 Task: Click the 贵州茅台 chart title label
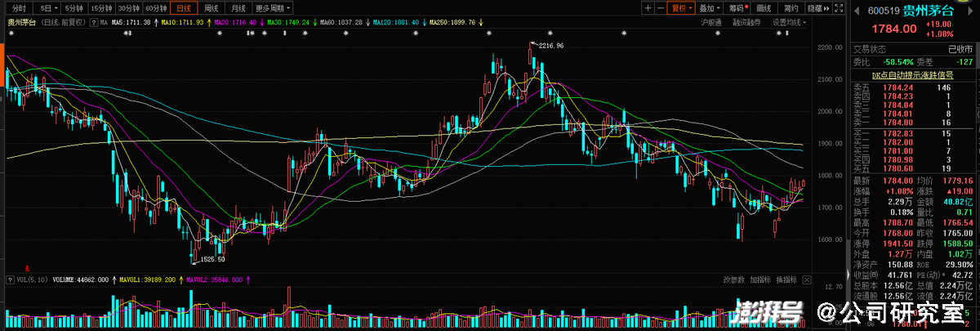point(21,22)
